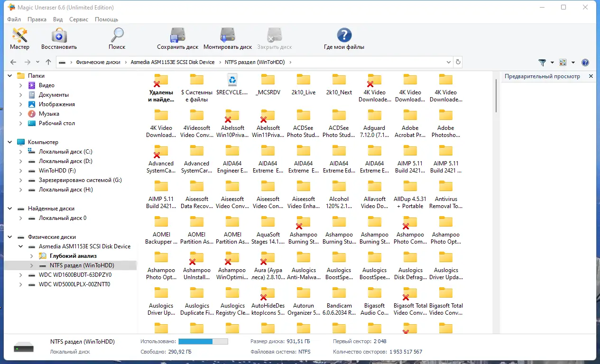Image resolution: width=600 pixels, height=364 pixels.
Task: Select the Antivirus Removal Tool folder
Action: tap(446, 194)
